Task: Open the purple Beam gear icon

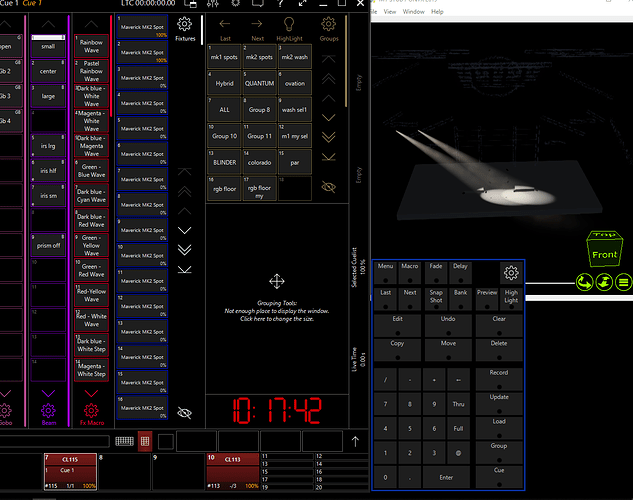Action: coord(48,410)
